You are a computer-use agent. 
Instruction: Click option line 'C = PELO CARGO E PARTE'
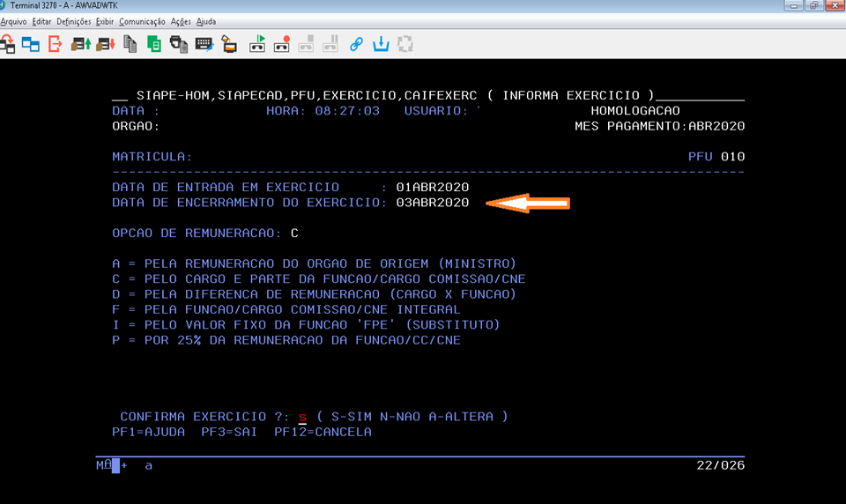pos(319,279)
